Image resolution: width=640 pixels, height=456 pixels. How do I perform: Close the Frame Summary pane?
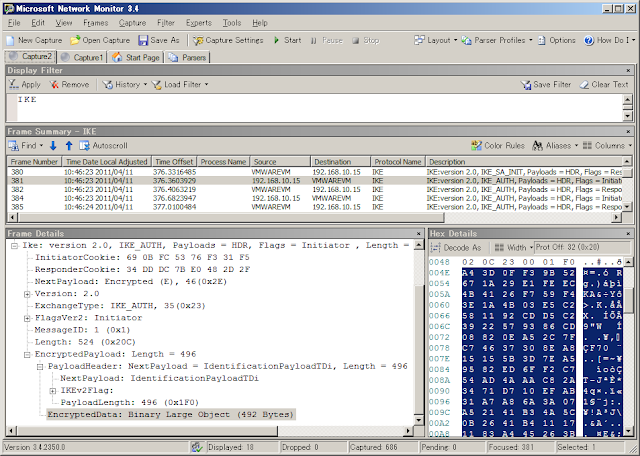click(628, 131)
